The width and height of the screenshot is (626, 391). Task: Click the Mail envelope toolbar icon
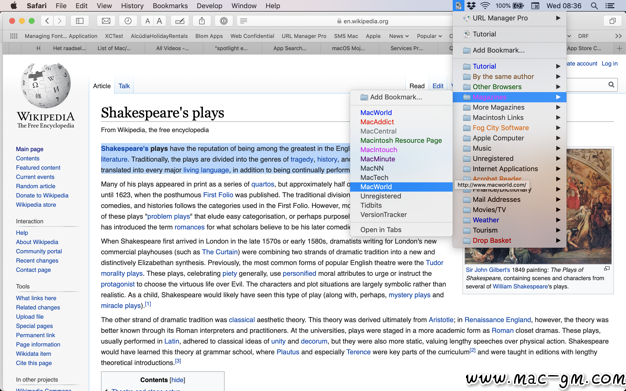click(106, 21)
